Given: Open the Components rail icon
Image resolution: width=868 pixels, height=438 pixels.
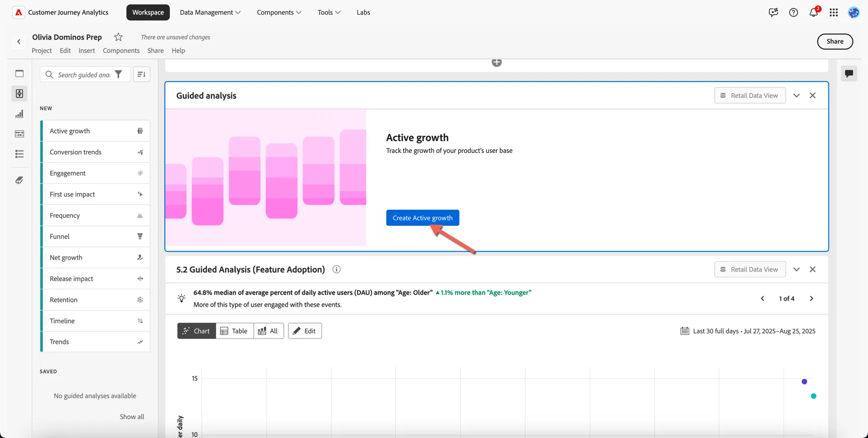Looking at the screenshot, I should click(x=20, y=134).
